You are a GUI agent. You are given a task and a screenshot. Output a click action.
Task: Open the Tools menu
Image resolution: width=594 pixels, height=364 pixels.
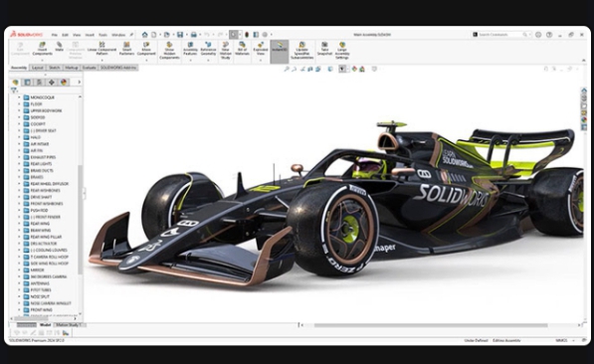click(x=103, y=35)
